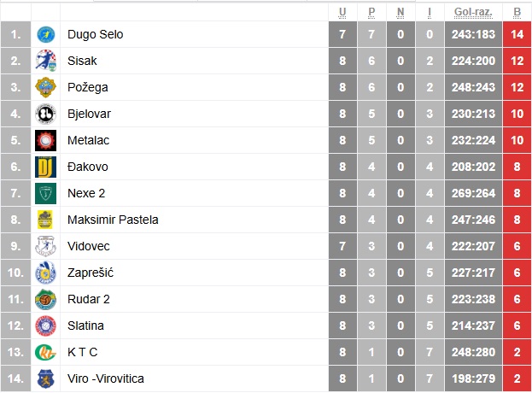Open the Vidovec team name

pyautogui.click(x=89, y=246)
